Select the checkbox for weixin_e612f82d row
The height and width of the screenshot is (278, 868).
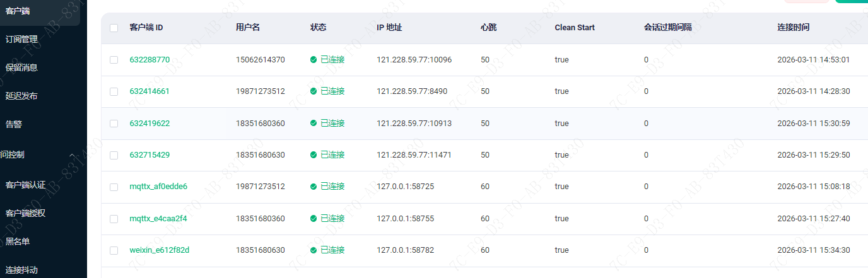(114, 250)
